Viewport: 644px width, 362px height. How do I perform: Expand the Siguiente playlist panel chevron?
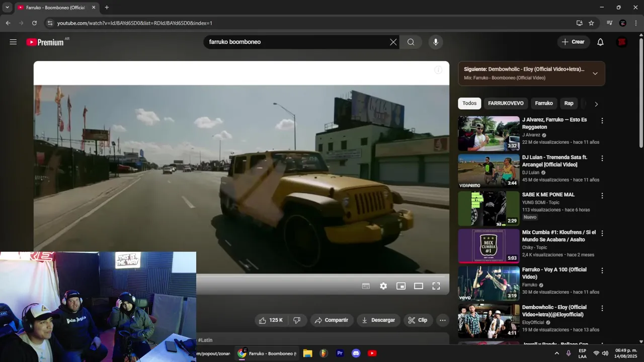[595, 73]
